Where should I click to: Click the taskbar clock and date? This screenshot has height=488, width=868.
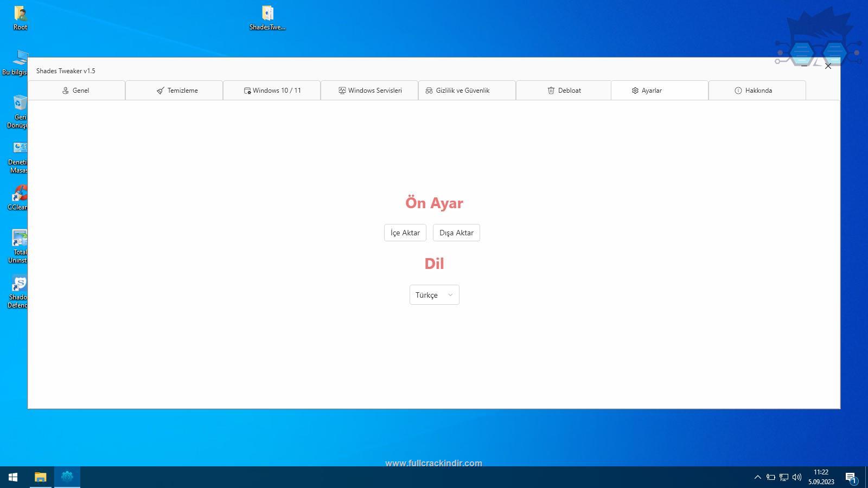[821, 477]
